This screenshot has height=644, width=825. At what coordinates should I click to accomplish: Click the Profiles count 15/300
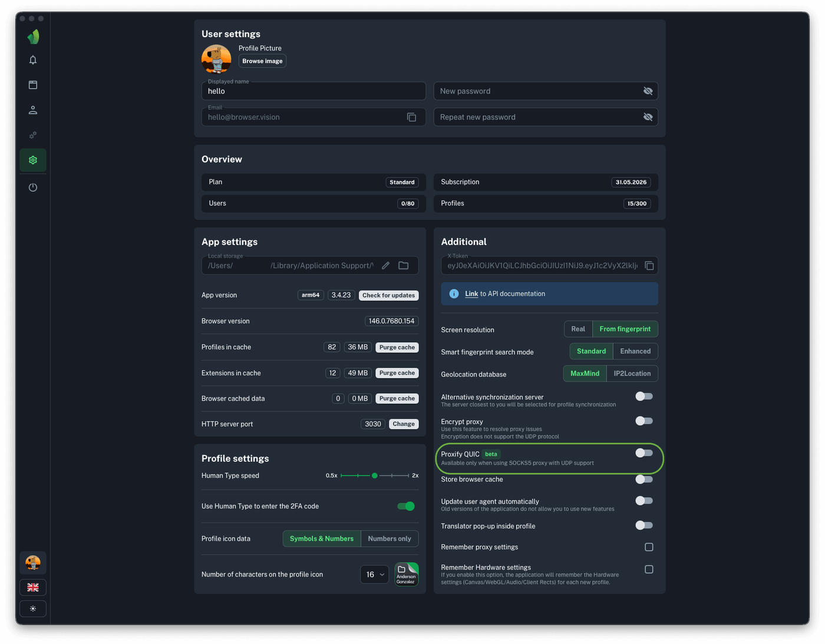[x=637, y=204]
